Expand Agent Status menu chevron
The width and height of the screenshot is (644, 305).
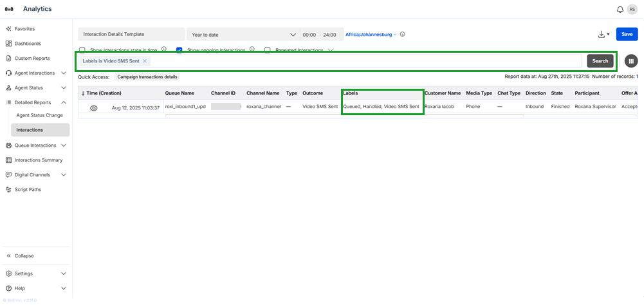64,88
